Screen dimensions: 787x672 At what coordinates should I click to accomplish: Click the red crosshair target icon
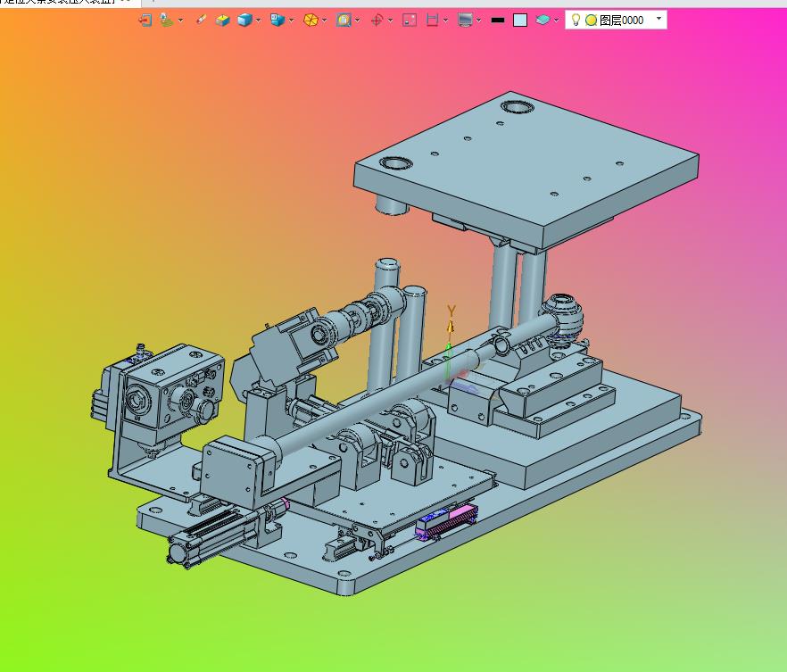pyautogui.click(x=377, y=20)
